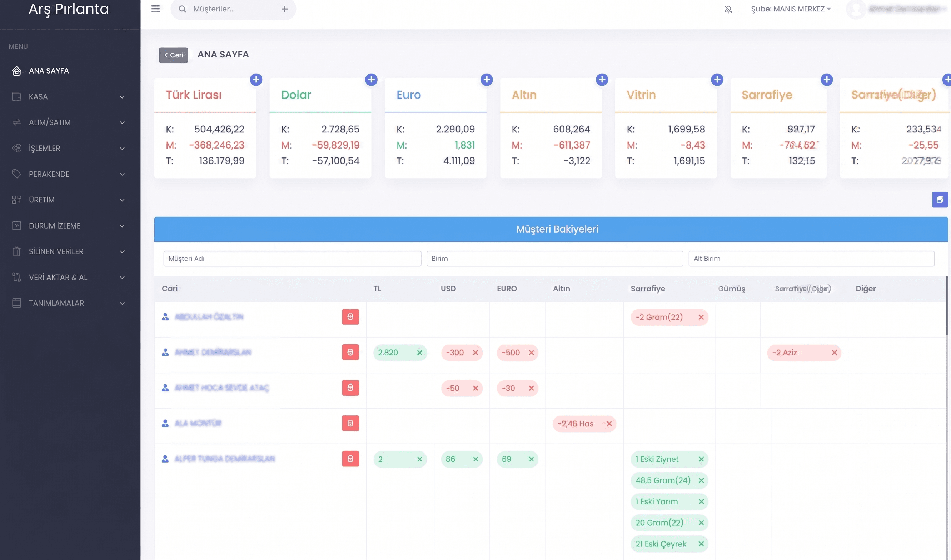Viewport: 951px width, 560px height.
Task: Click the Müşteriler search input
Action: click(x=234, y=9)
